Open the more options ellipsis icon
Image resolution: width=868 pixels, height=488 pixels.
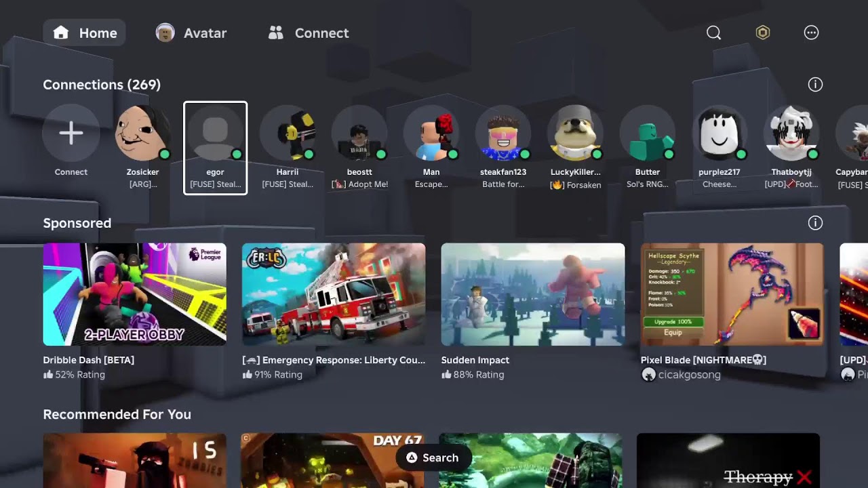812,33
